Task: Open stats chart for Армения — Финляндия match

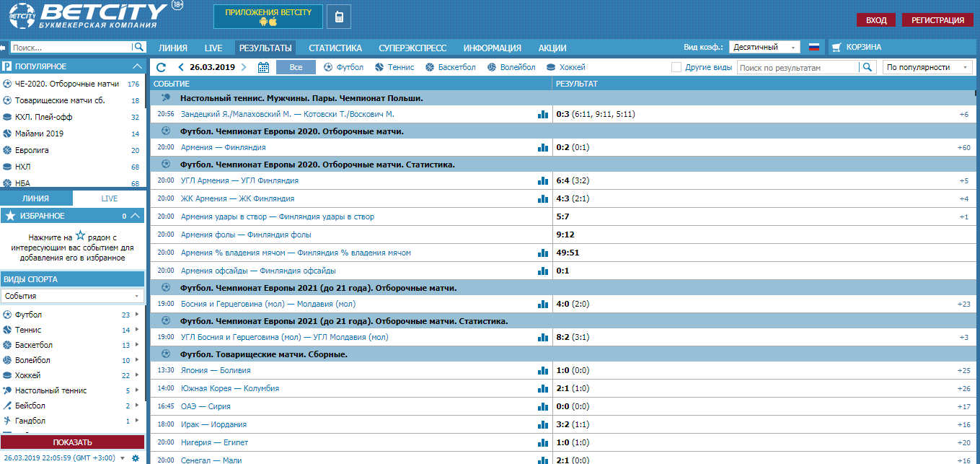Action: 543,148
